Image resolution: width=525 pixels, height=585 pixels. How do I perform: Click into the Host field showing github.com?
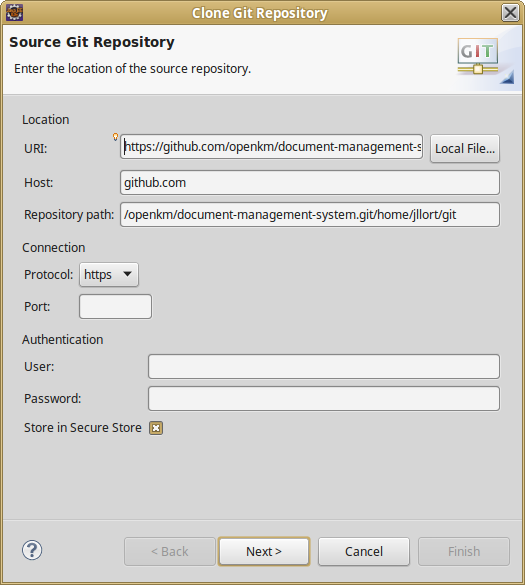pyautogui.click(x=310, y=182)
